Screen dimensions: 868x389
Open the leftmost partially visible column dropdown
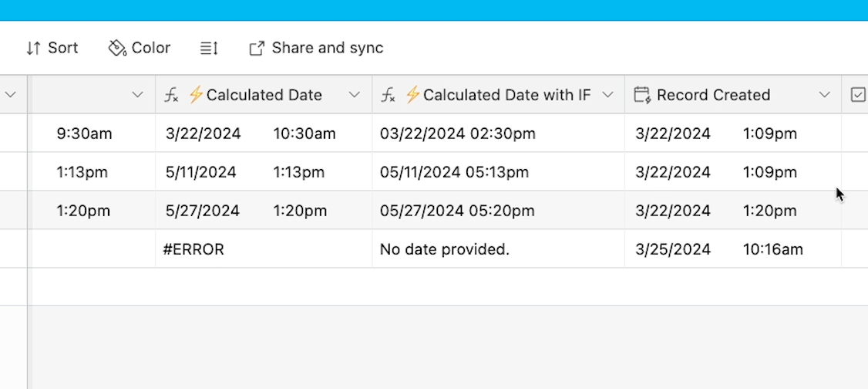coord(10,95)
